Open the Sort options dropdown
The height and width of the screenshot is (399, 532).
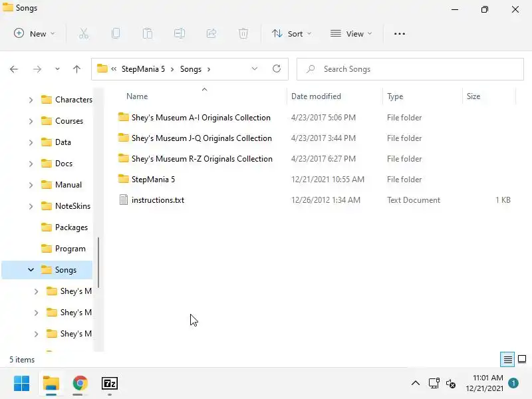click(291, 34)
